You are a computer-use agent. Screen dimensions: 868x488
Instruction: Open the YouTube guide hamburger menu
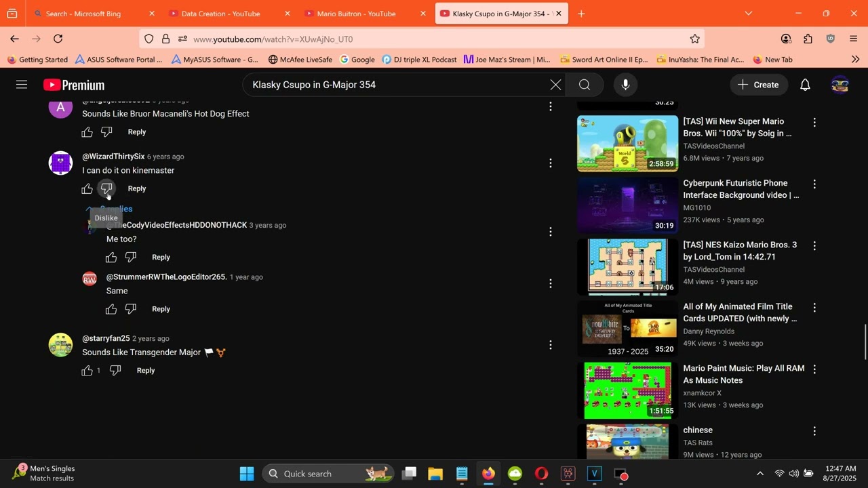22,85
